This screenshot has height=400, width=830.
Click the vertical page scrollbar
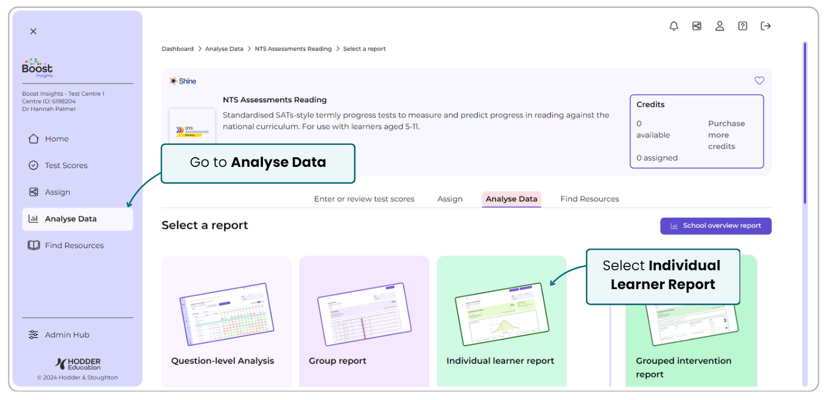coord(804,120)
